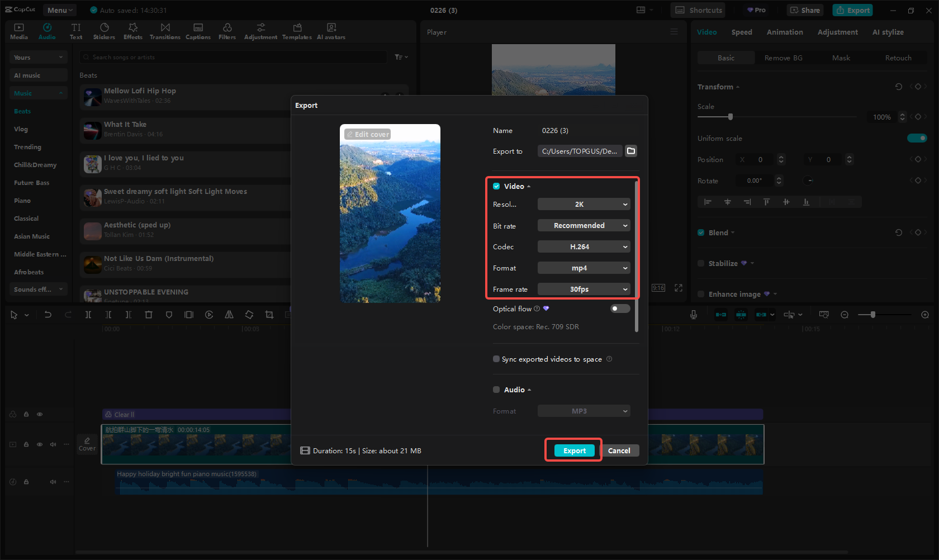Uncheck the Video export checkbox

click(496, 186)
